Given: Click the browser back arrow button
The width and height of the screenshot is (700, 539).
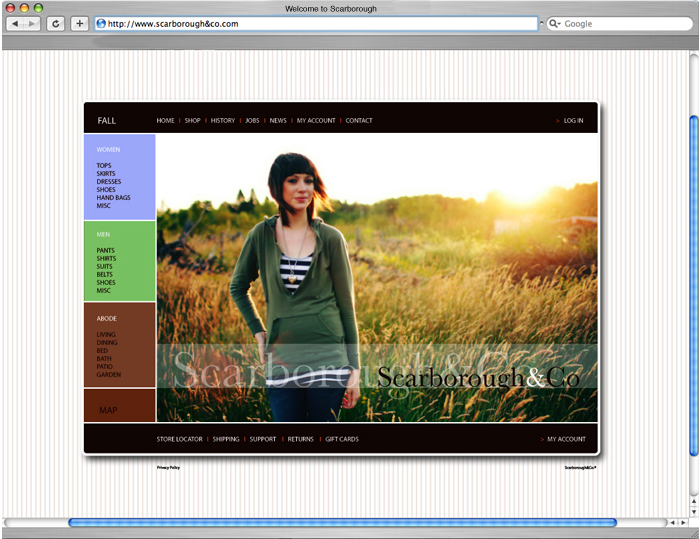Looking at the screenshot, I should pos(14,23).
